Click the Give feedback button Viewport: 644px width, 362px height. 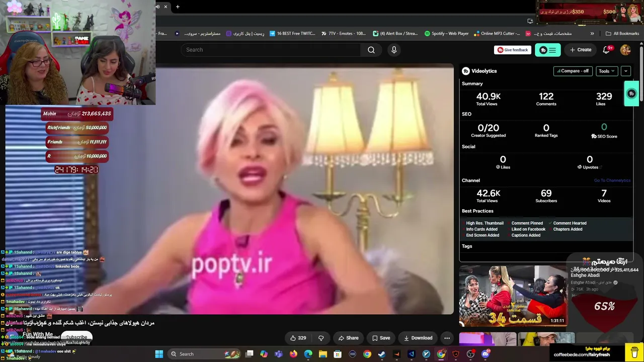513,50
